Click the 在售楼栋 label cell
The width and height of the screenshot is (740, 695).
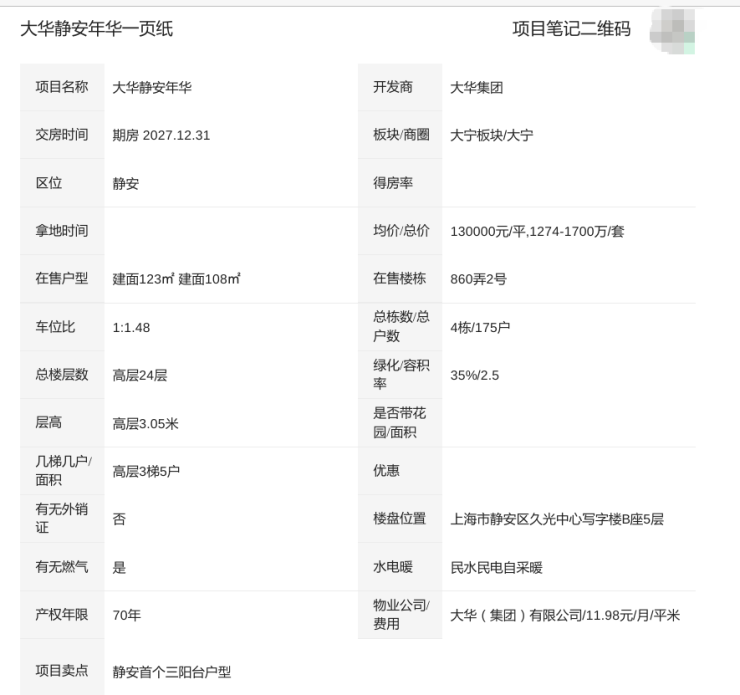(x=400, y=279)
